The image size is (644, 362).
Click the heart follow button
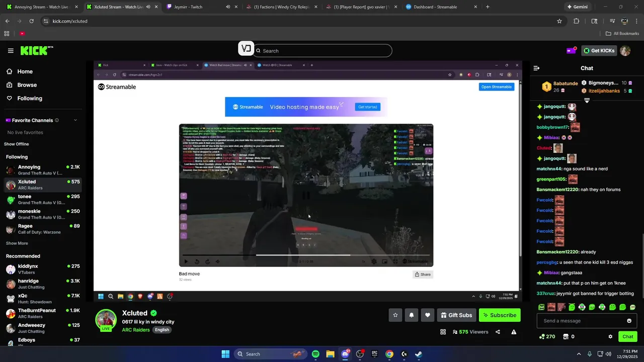tap(428, 315)
